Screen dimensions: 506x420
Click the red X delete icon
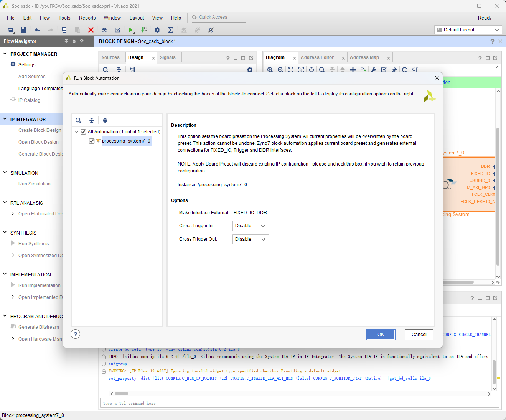click(x=91, y=30)
